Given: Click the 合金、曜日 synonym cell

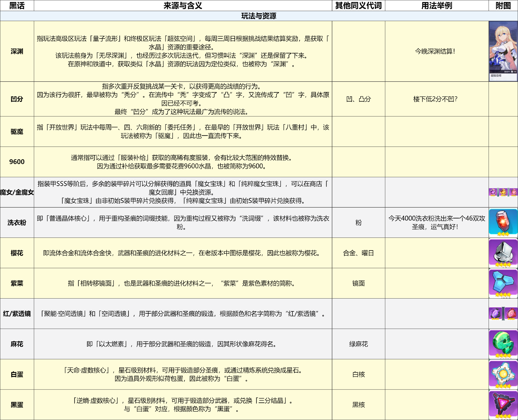Looking at the screenshot, I should [359, 253].
